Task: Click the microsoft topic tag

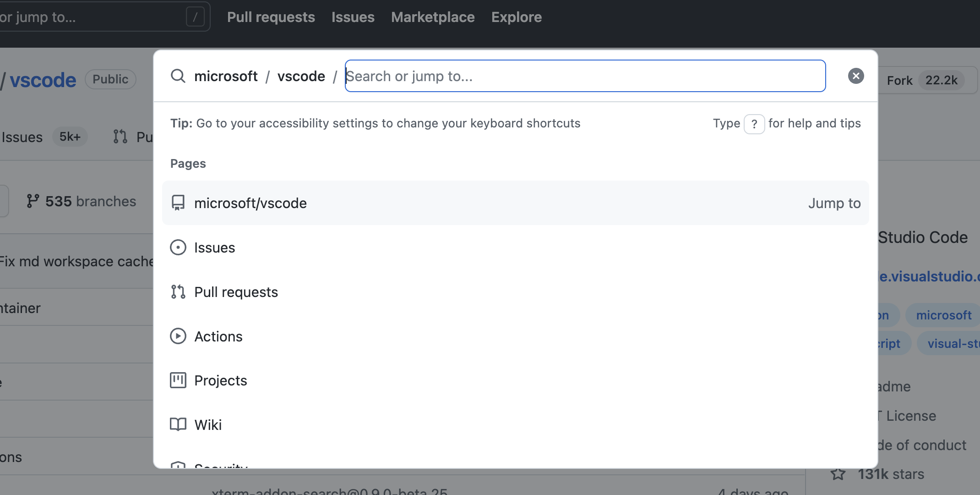Action: coord(943,315)
